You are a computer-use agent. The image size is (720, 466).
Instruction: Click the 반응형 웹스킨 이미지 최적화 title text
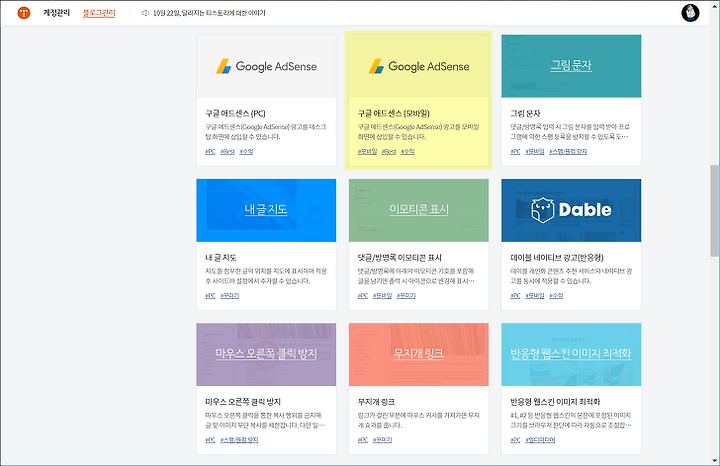pos(555,402)
